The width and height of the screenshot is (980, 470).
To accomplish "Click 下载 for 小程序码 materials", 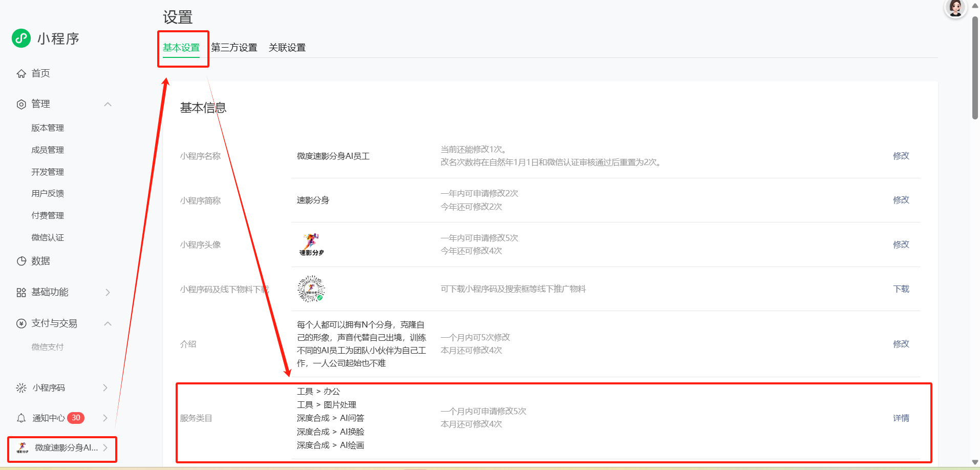I will pyautogui.click(x=901, y=289).
